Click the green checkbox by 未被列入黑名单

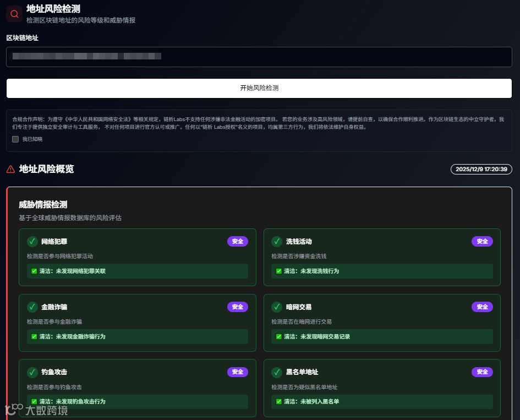point(278,401)
